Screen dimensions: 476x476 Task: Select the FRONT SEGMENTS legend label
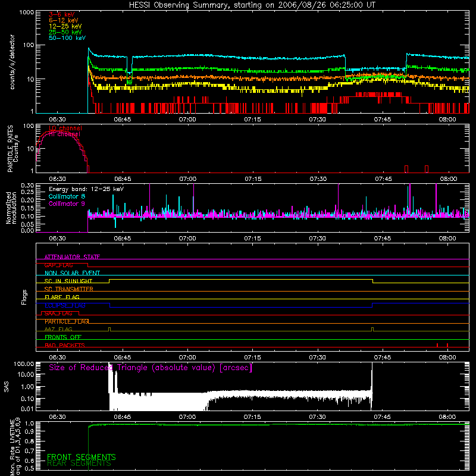tap(82, 457)
